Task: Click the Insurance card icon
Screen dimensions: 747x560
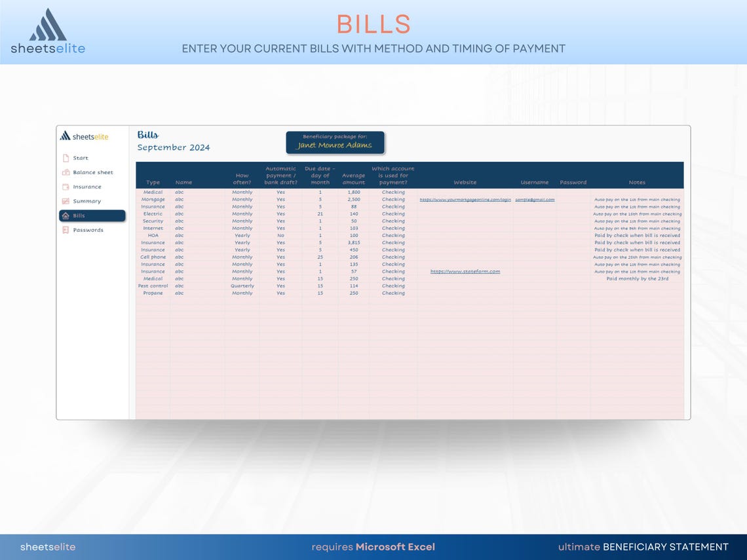Action: point(66,187)
